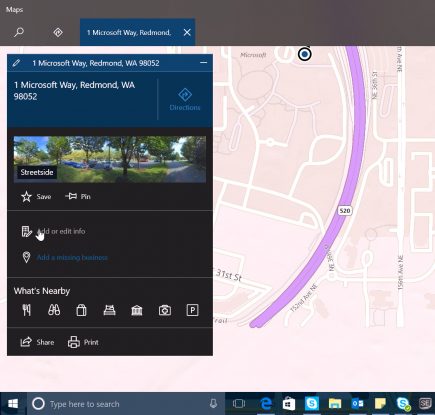
Task: Open Skype with green check badge
Action: tap(403, 404)
